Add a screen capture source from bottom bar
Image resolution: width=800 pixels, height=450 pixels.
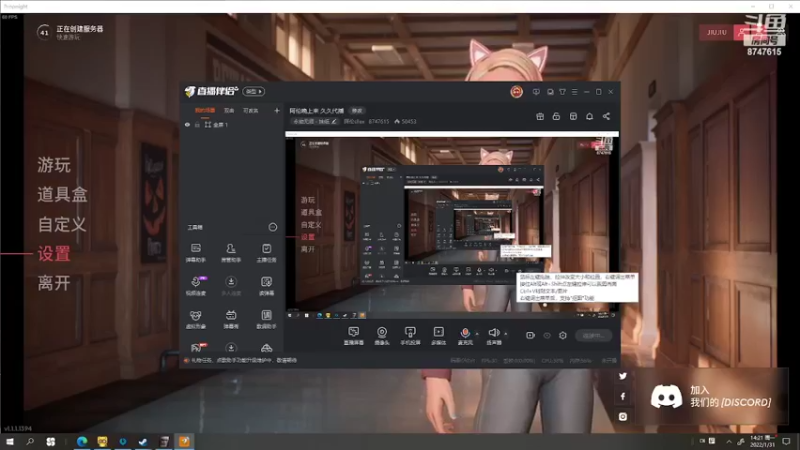[354, 336]
